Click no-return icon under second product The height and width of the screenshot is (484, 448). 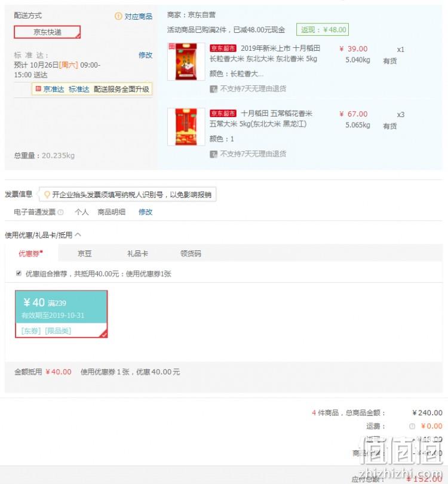pos(213,154)
